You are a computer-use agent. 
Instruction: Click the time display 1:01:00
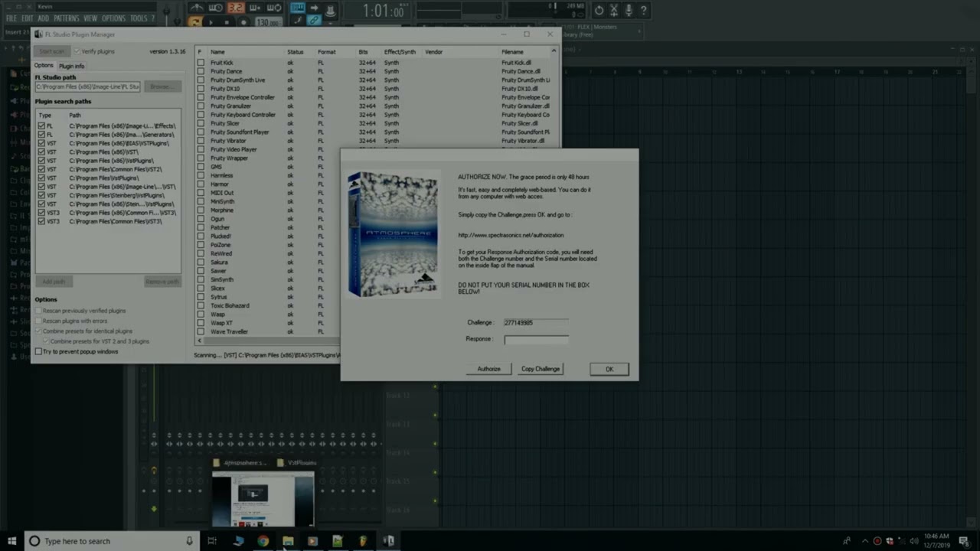point(382,11)
